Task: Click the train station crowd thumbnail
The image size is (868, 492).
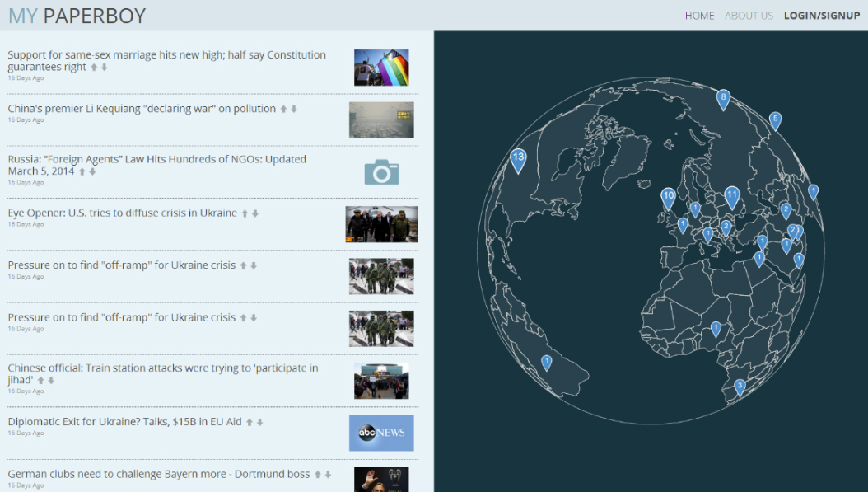Action: tap(381, 382)
